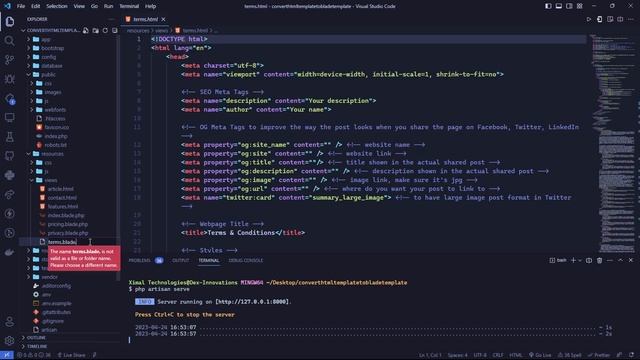Screen dimensions: 640x360
Task: Split the terminal pane
Action: (x=589, y=260)
